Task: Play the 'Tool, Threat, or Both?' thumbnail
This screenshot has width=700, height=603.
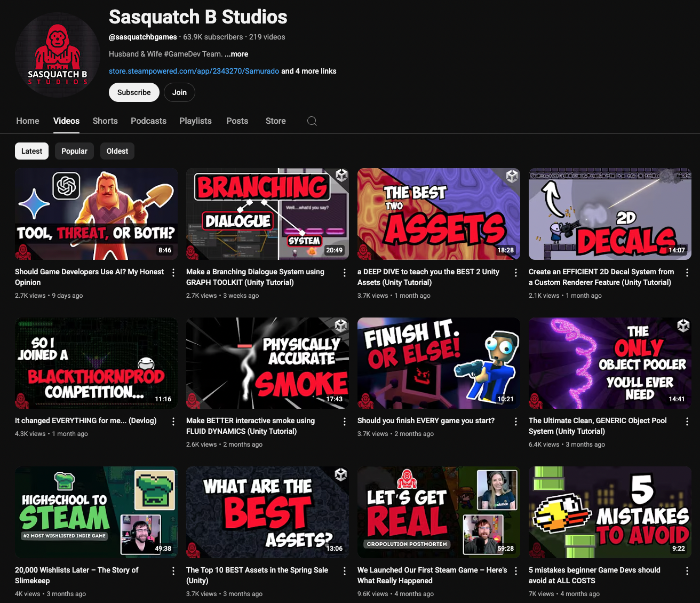Action: (x=96, y=214)
